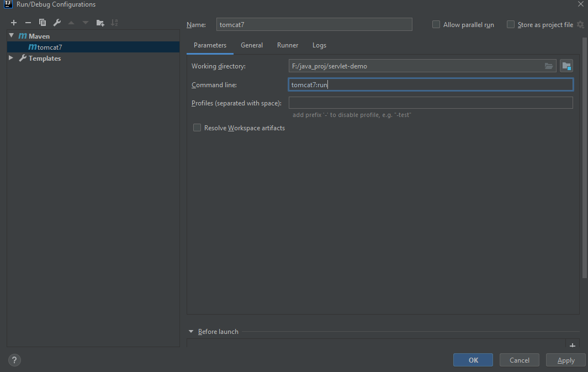Focus the Profiles input field
This screenshot has height=372, width=588.
point(431,103)
